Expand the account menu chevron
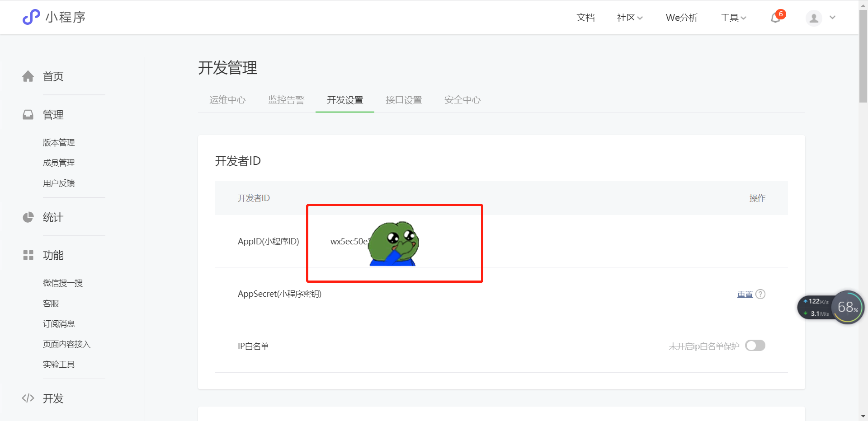 pyautogui.click(x=832, y=18)
